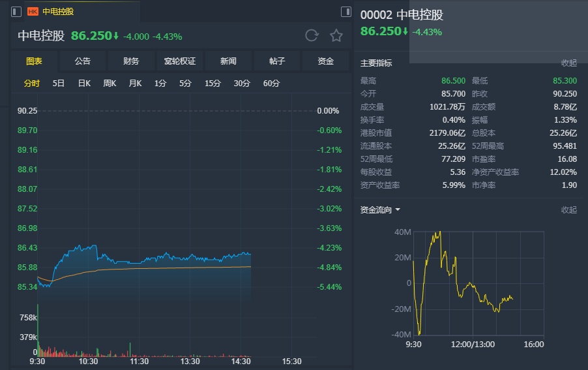Go to the 资金 tab
This screenshot has width=588, height=370.
(x=325, y=61)
